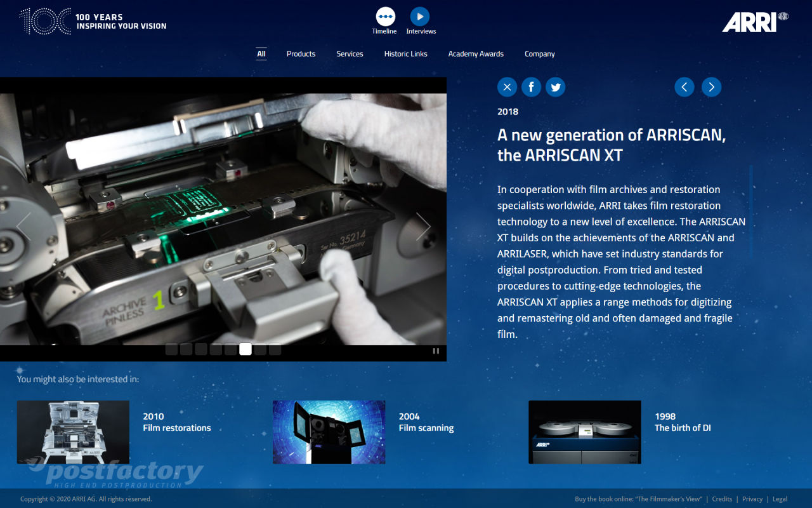Open the 2010 Film restorations thumbnail
Viewport: 812px width, 508px height.
73,432
